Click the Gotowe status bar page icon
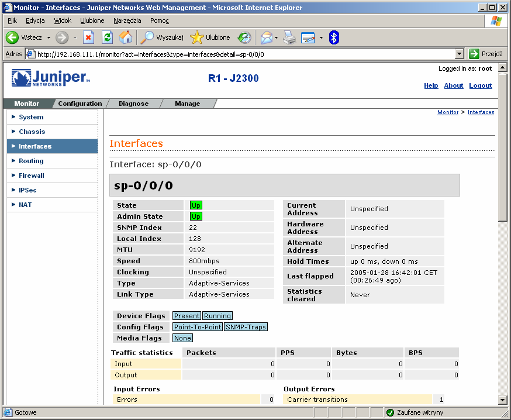This screenshot has height=420, width=511. pyautogui.click(x=8, y=412)
